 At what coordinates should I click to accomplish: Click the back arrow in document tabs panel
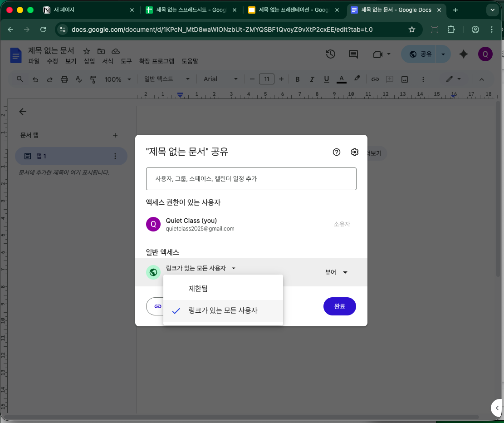point(23,112)
